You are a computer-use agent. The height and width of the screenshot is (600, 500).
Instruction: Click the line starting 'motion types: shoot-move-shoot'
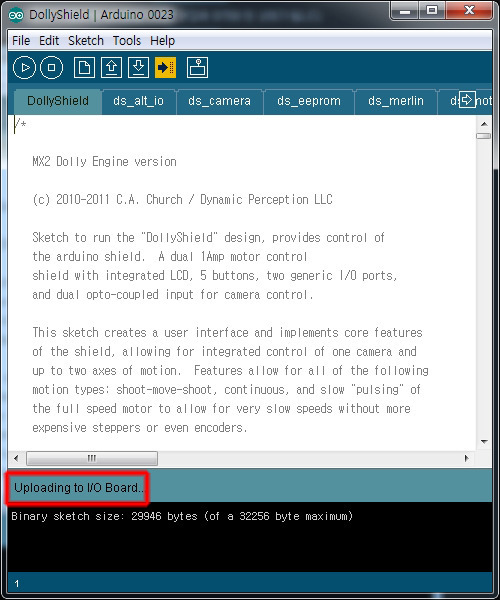(226, 390)
